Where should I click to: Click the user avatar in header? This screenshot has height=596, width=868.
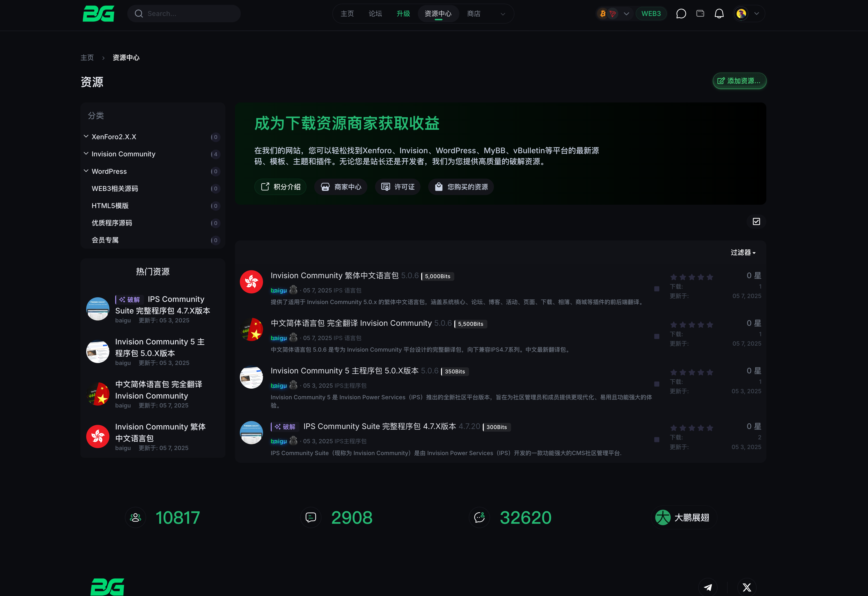tap(741, 14)
